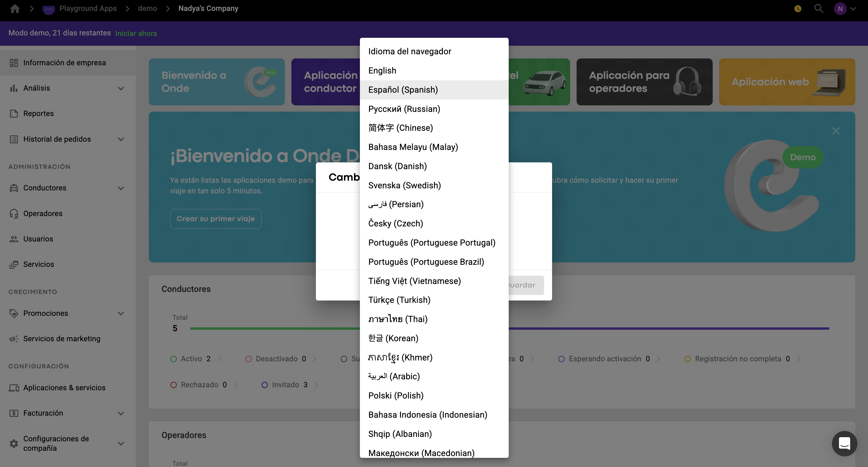
Task: Click the Servicios de marketing megaphone icon
Action: pos(14,339)
